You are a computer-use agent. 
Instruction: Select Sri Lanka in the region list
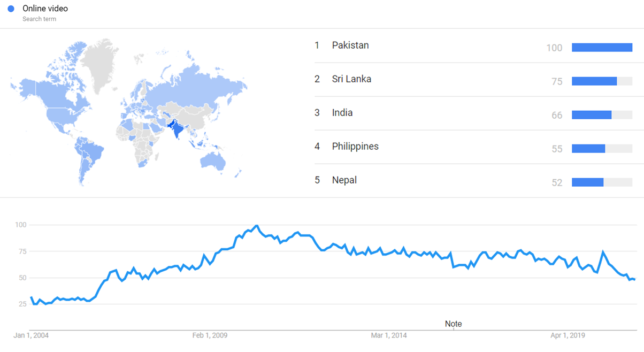click(x=351, y=79)
